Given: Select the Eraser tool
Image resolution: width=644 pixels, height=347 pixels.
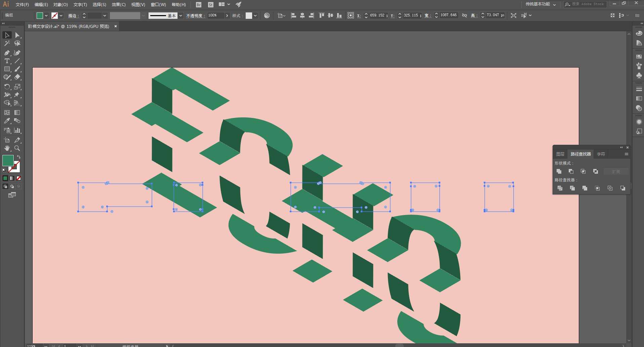Looking at the screenshot, I should [17, 77].
